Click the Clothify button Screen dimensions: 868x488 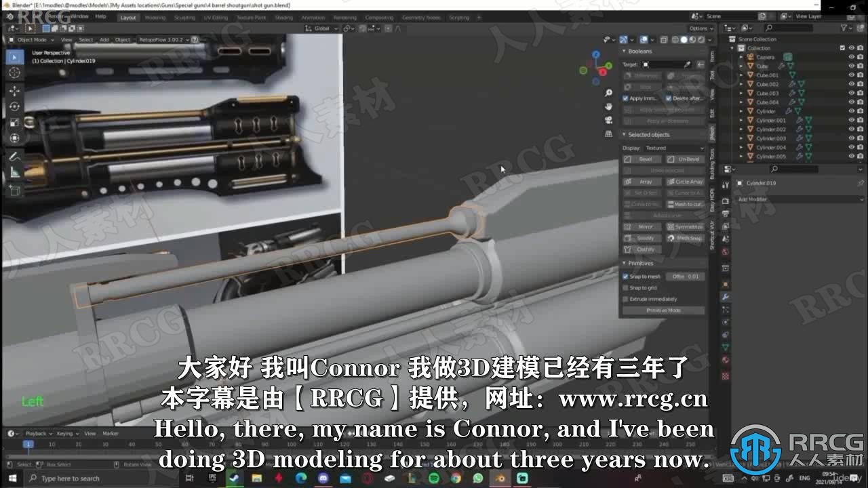[641, 249]
